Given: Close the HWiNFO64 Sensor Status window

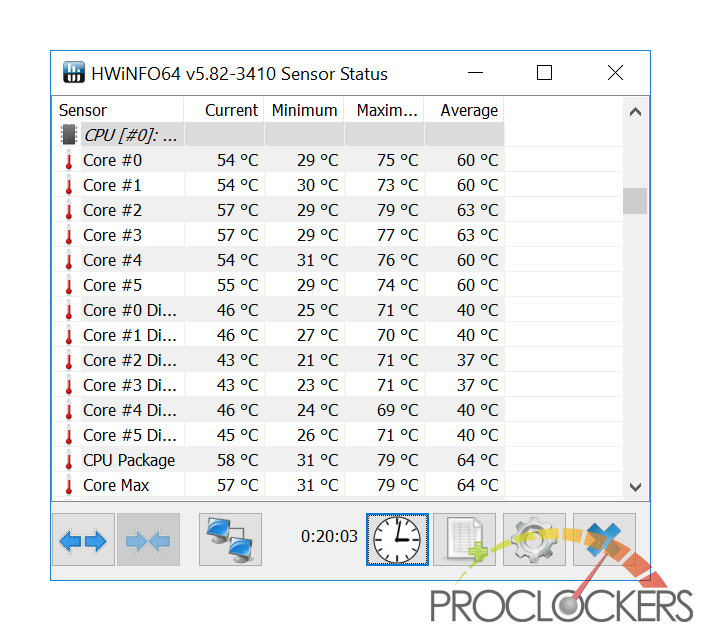Looking at the screenshot, I should [615, 72].
